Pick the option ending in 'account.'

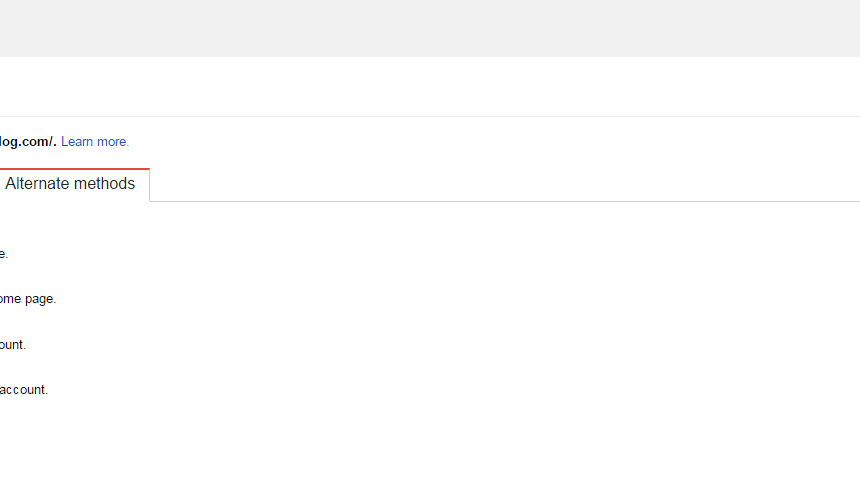[24, 390]
